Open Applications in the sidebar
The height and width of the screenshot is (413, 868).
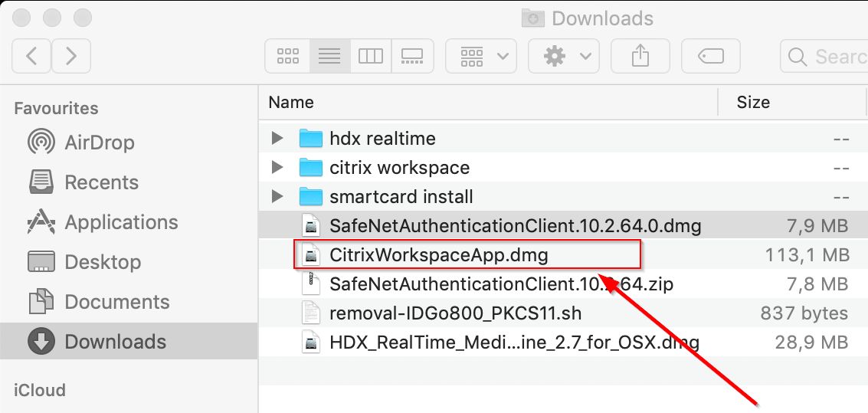(x=103, y=222)
